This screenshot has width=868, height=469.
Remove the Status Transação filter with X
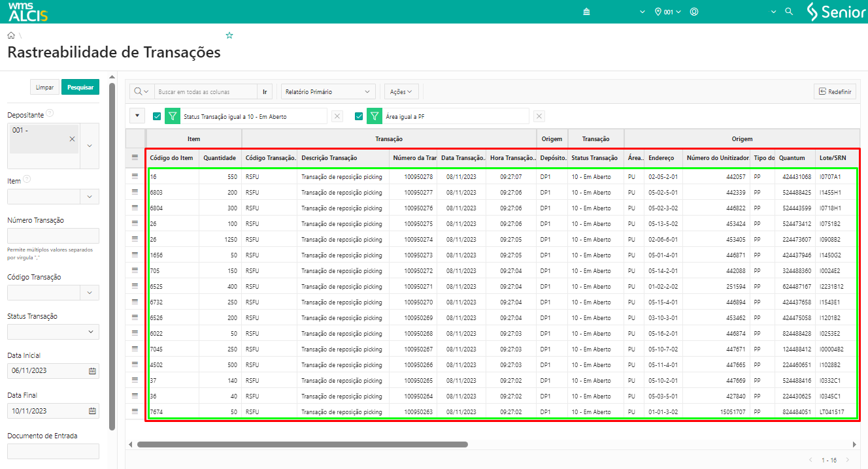click(337, 116)
